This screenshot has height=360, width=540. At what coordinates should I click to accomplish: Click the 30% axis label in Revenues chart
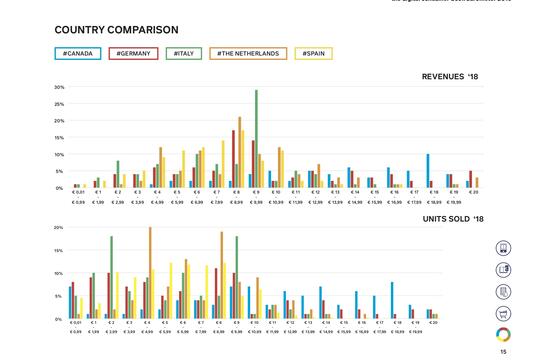click(59, 87)
